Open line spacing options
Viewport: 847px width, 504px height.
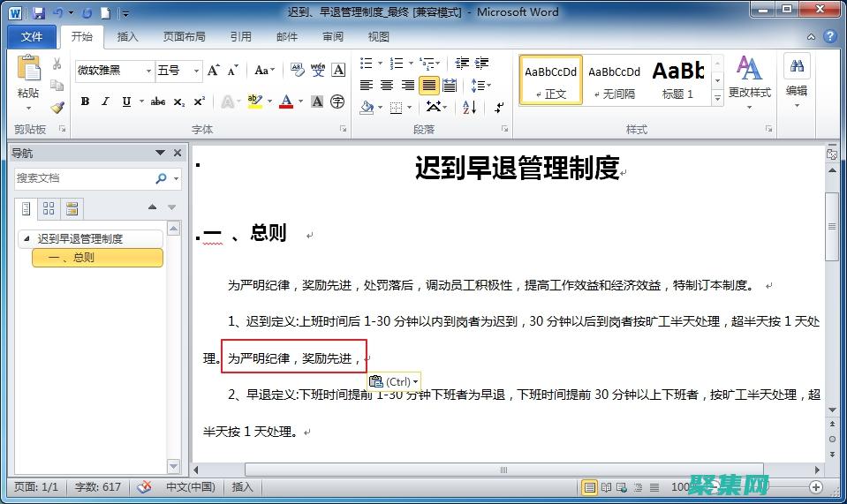tap(480, 86)
